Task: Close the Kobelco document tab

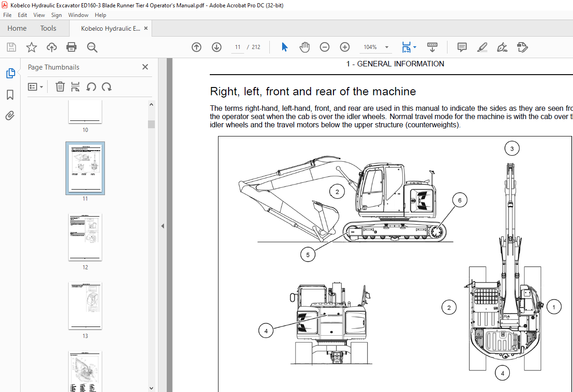Action: [x=146, y=28]
